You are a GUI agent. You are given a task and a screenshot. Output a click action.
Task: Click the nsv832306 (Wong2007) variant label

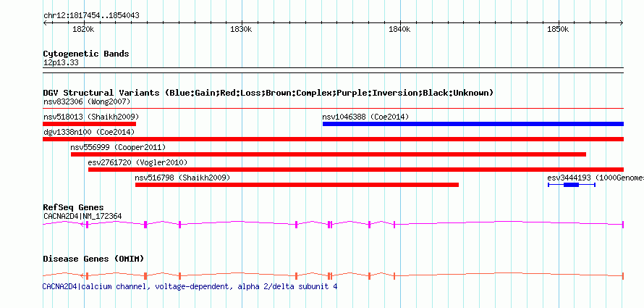87,101
